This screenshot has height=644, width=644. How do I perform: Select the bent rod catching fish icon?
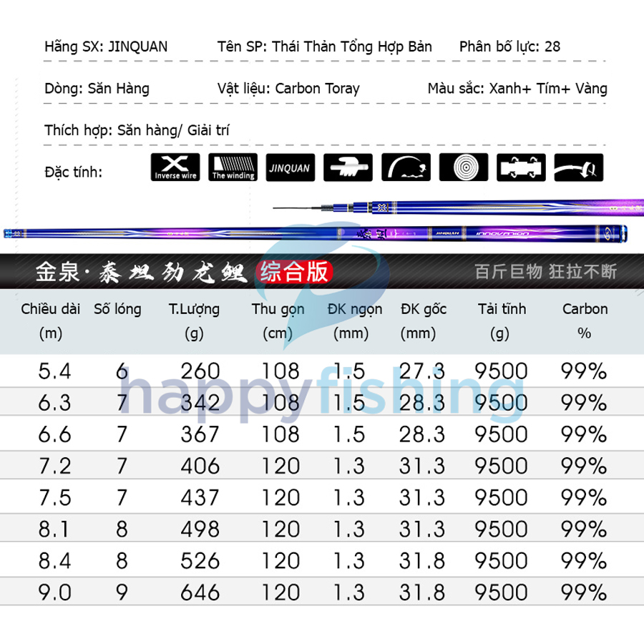click(406, 167)
